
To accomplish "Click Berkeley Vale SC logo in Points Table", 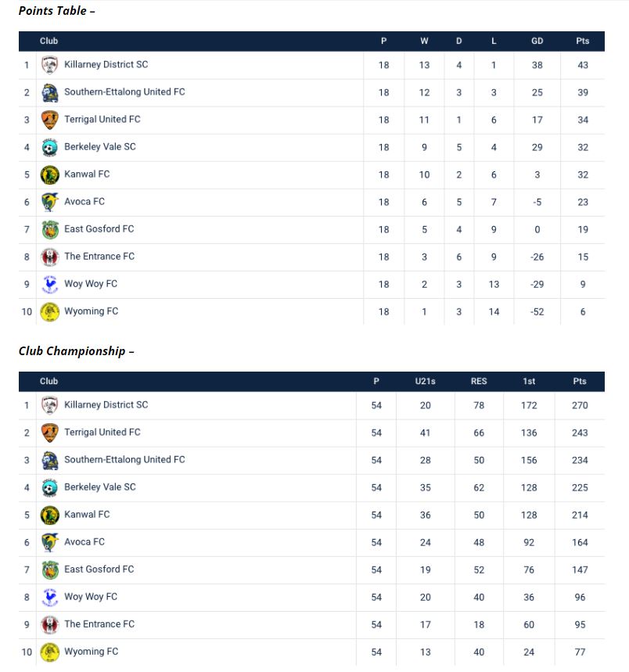I will click(50, 147).
